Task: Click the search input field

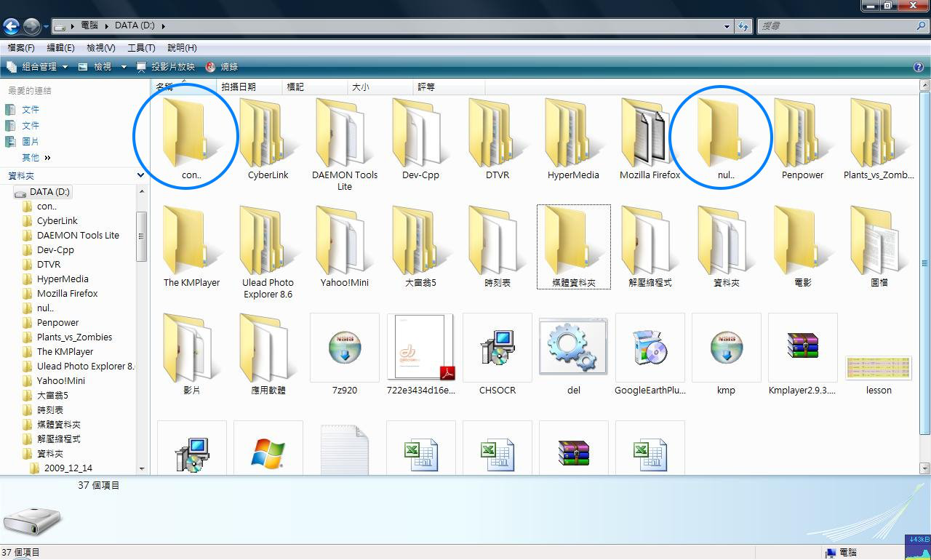Action: click(835, 26)
